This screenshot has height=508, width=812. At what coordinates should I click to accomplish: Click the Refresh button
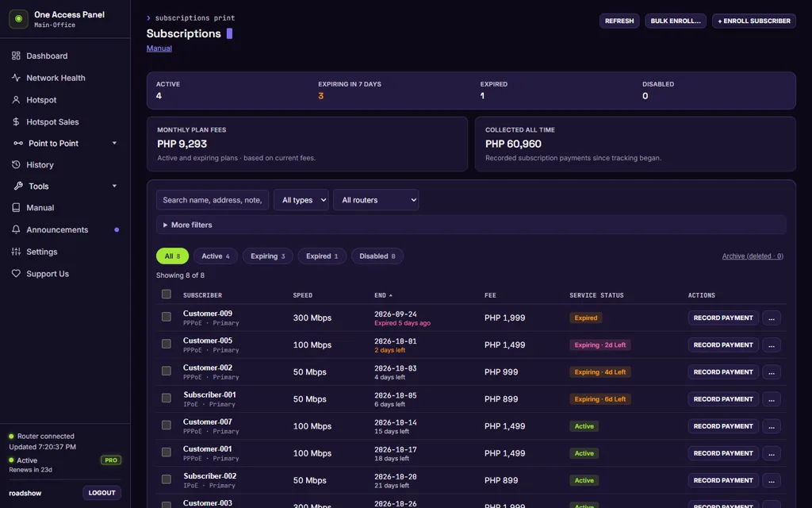click(619, 21)
